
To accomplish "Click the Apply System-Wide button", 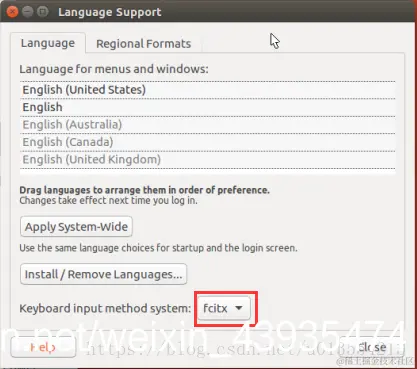I will click(x=76, y=227).
